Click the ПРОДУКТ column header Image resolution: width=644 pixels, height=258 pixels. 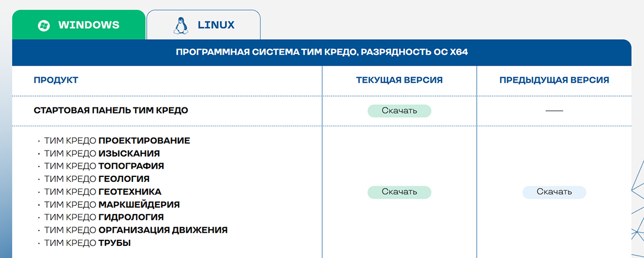click(56, 80)
